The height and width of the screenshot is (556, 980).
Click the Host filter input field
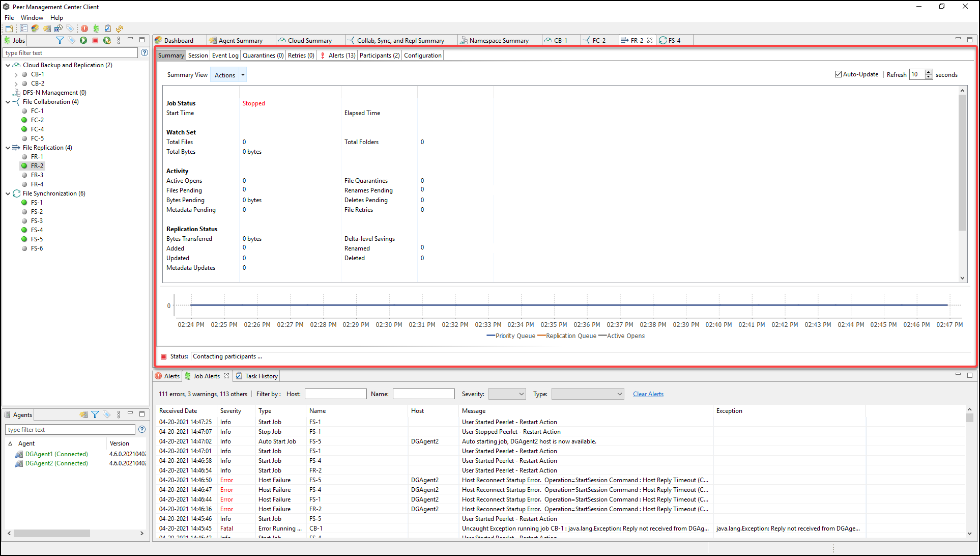coord(335,394)
